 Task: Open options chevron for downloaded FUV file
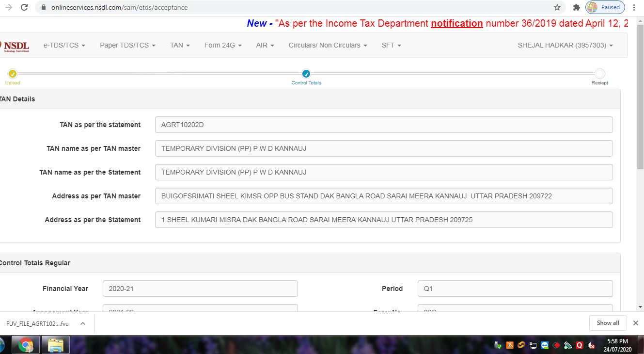click(x=83, y=323)
